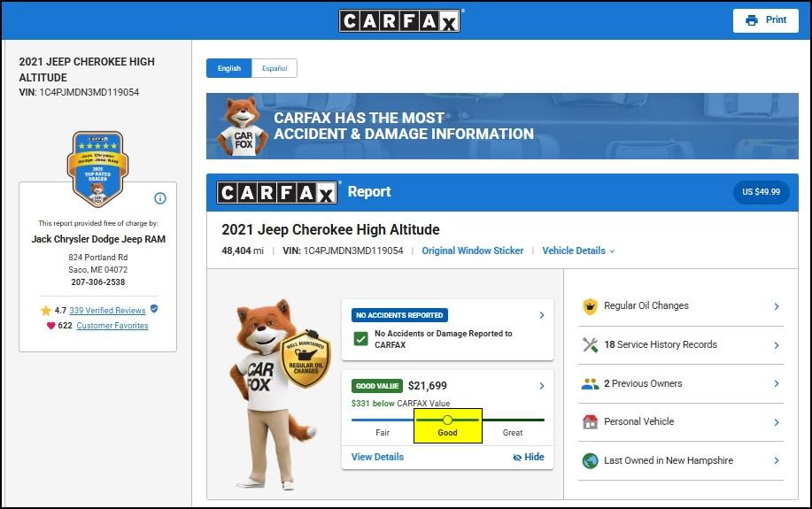Open the No Accidents Reported chevron

click(x=542, y=315)
